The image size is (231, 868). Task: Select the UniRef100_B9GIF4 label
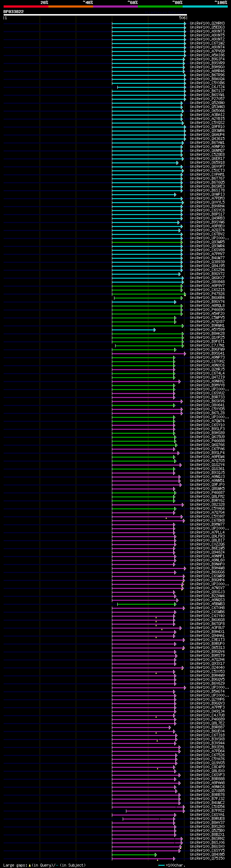(207, 59)
